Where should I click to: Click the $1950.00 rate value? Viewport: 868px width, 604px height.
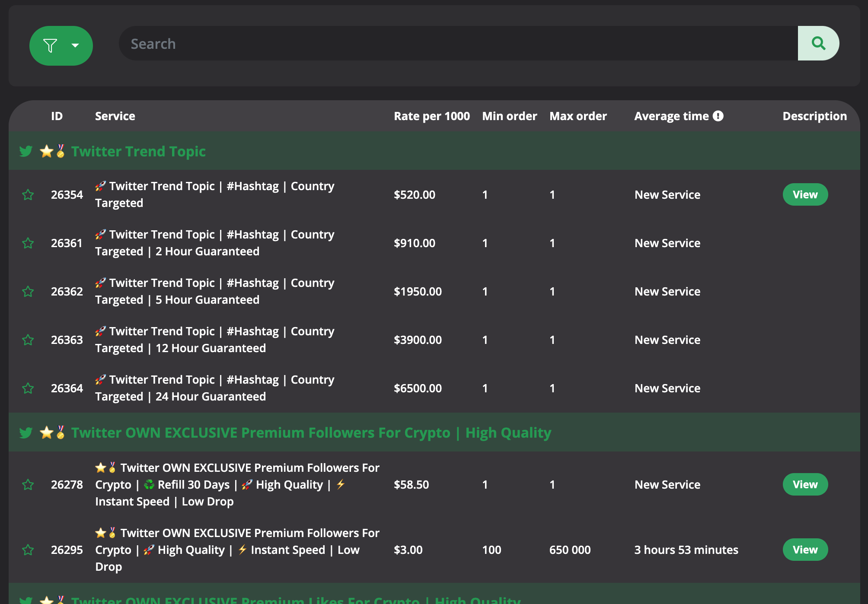click(x=418, y=292)
